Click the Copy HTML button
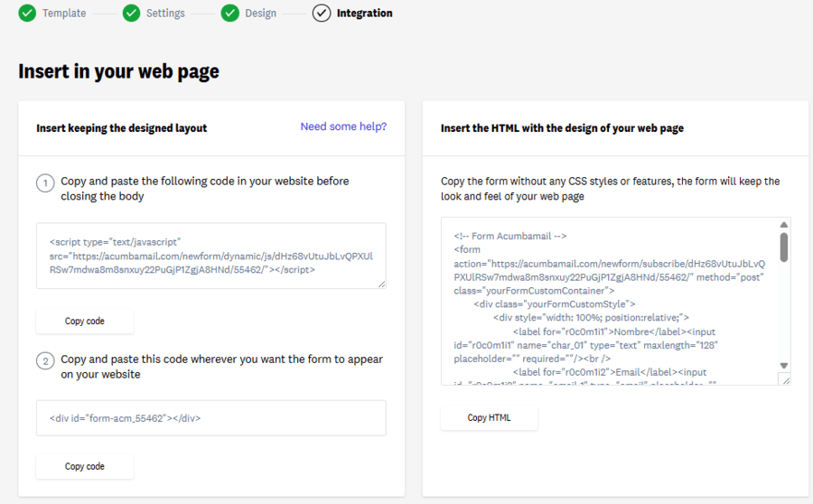Image resolution: width=813 pixels, height=504 pixels. click(489, 417)
